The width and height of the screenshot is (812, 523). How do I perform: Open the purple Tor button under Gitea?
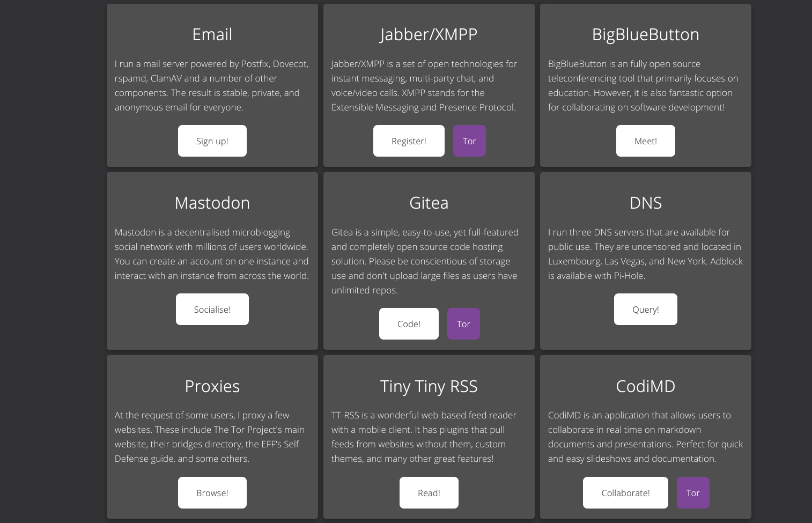click(x=463, y=324)
